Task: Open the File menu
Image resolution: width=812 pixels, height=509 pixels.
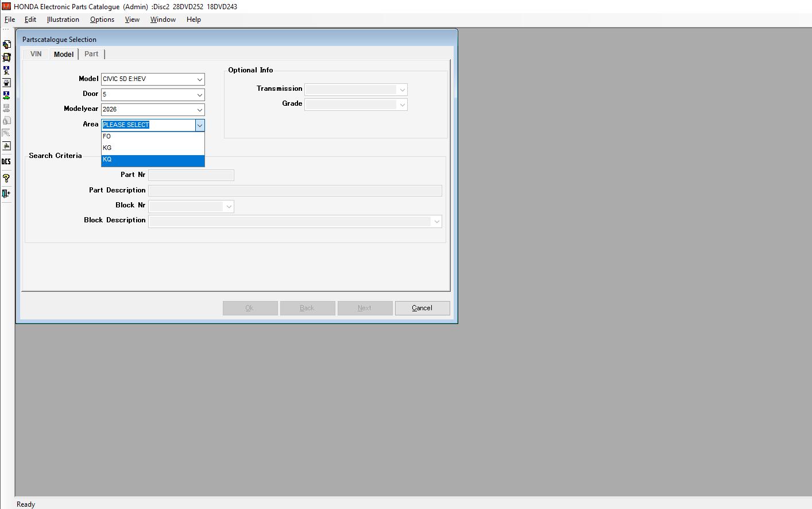Action: (x=10, y=20)
